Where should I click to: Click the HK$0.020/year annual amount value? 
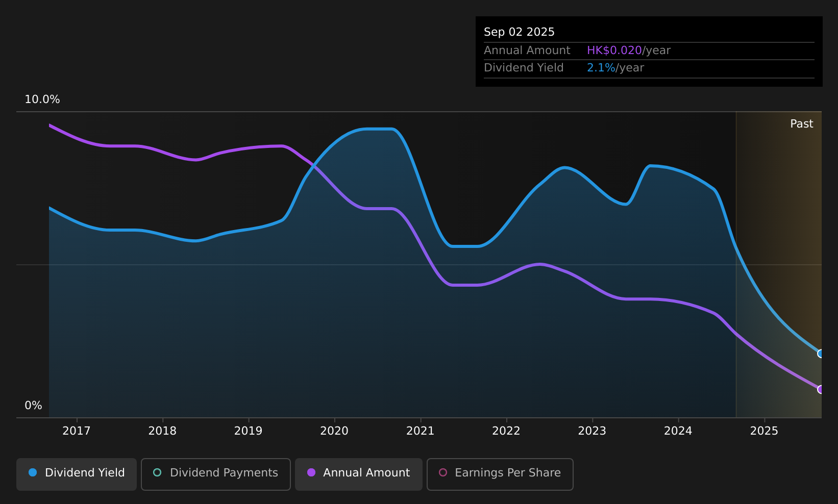tap(628, 51)
